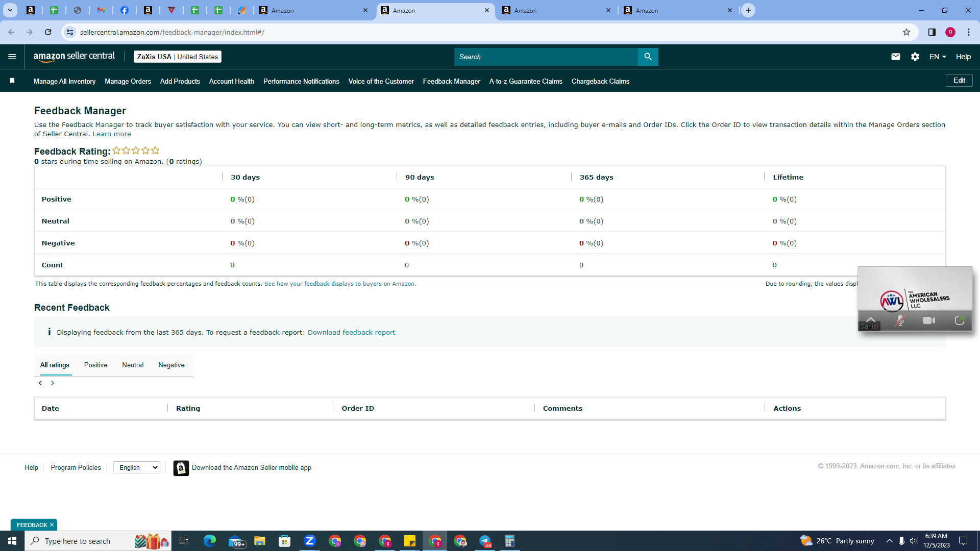Bookmark this page with the star icon
This screenshot has width=980, height=551.
pyautogui.click(x=906, y=32)
